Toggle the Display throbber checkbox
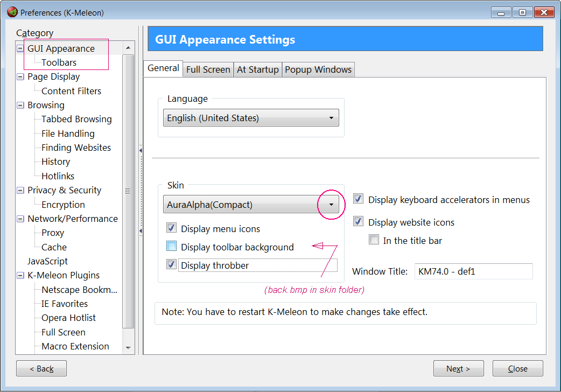Viewport: 561px width, 392px height. [172, 265]
